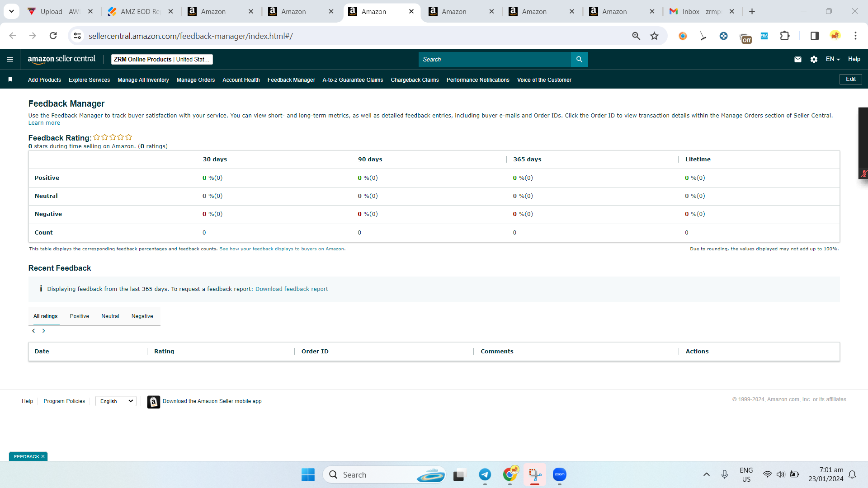Switch to the Upload - AWS browser tab
Viewport: 868px width, 488px height.
coord(60,11)
